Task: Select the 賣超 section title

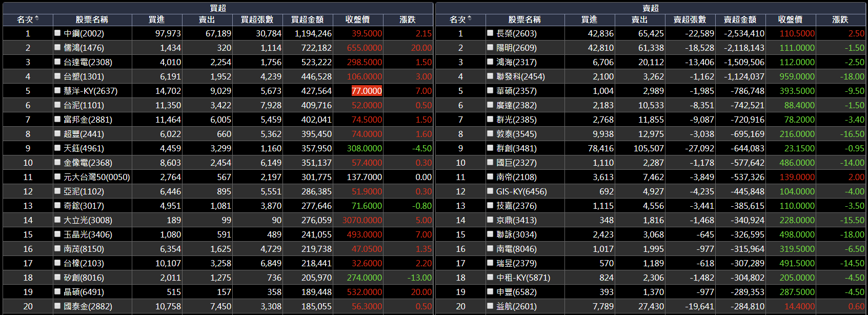Action: (651, 8)
